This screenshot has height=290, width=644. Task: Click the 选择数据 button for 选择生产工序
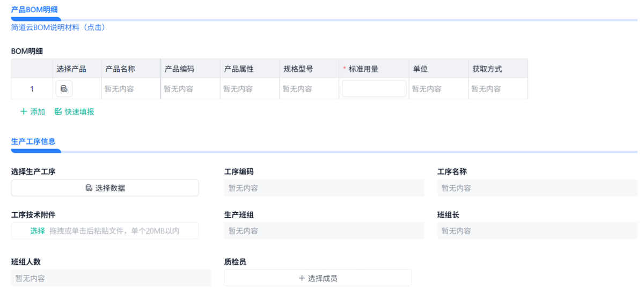pos(105,188)
